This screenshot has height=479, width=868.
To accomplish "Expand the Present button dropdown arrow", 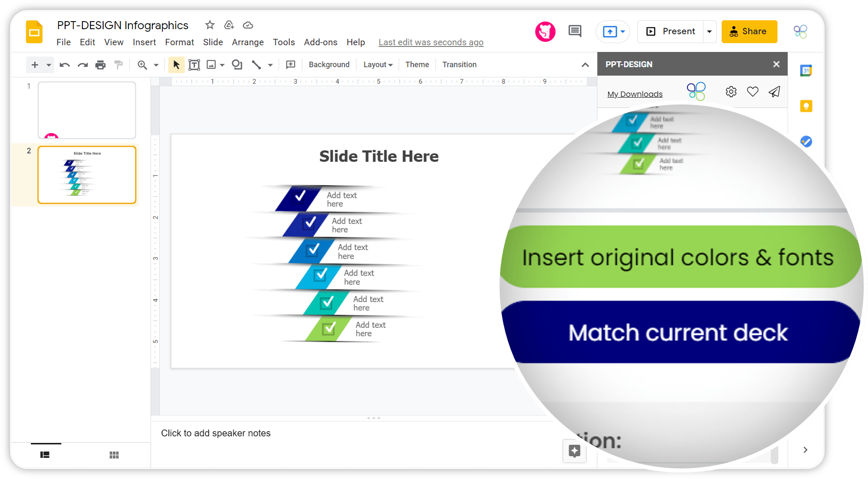I will tap(709, 31).
